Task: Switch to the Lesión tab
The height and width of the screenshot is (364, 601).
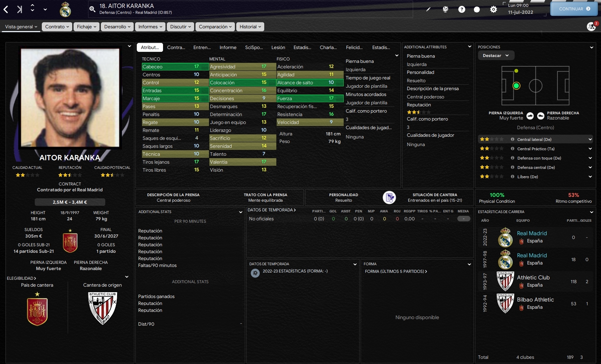Action: pos(278,47)
